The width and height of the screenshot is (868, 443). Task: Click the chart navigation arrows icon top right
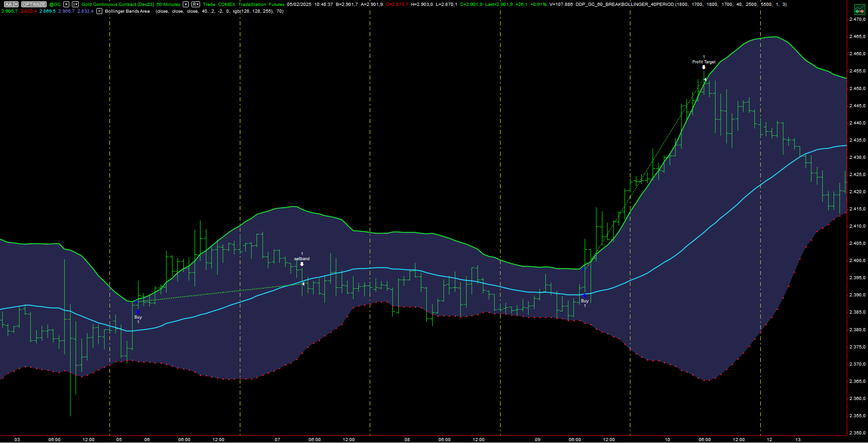coord(859,9)
